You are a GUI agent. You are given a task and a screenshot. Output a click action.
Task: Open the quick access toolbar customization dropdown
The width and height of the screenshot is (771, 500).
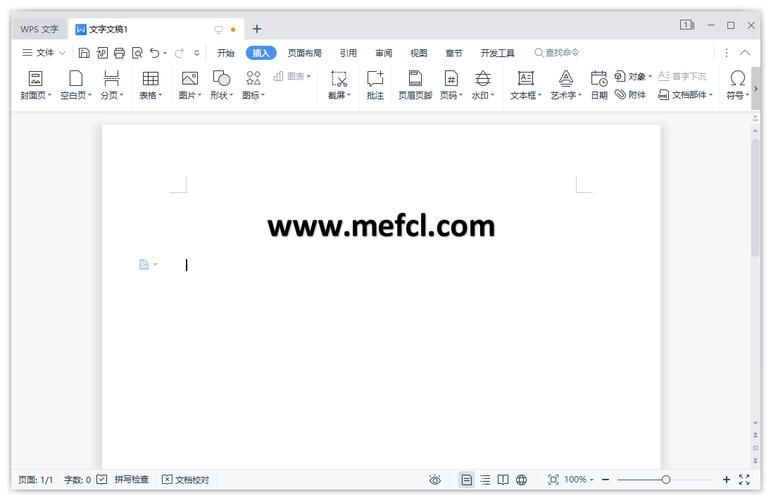click(x=197, y=53)
